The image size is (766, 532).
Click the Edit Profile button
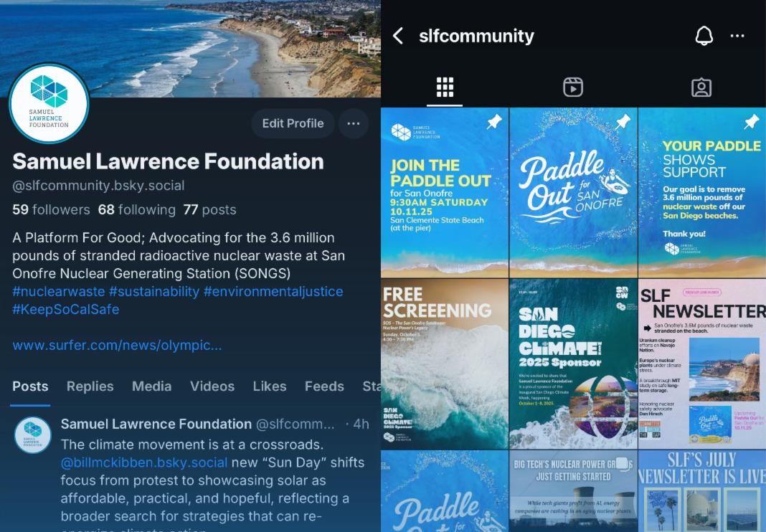click(293, 123)
